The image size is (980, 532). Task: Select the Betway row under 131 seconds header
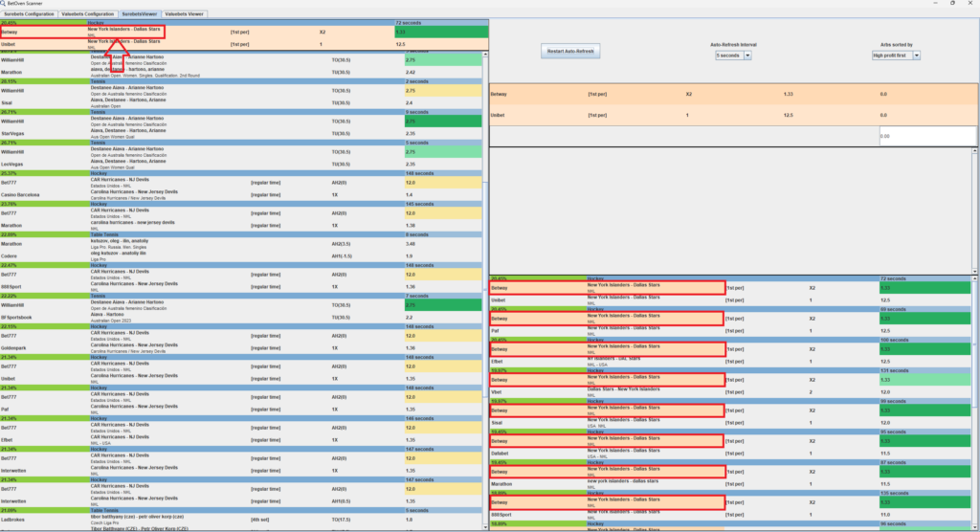pos(730,380)
